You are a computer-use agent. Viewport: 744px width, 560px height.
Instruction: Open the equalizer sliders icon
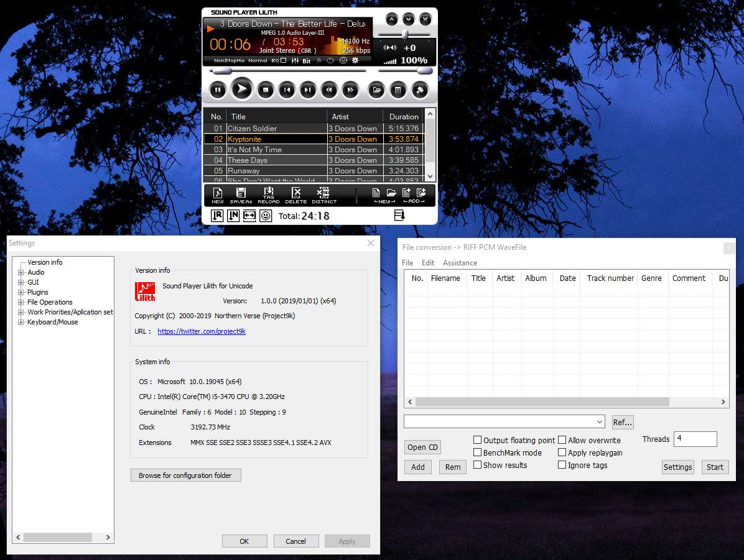pyautogui.click(x=295, y=61)
